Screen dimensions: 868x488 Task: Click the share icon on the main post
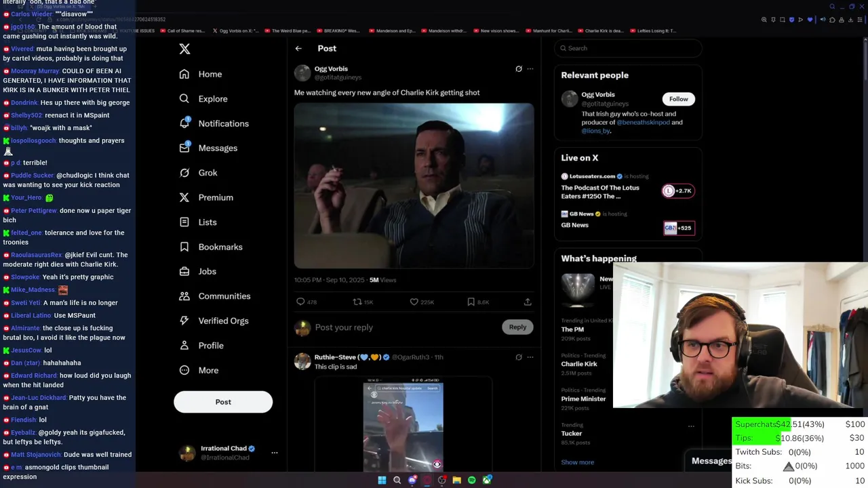pyautogui.click(x=528, y=302)
